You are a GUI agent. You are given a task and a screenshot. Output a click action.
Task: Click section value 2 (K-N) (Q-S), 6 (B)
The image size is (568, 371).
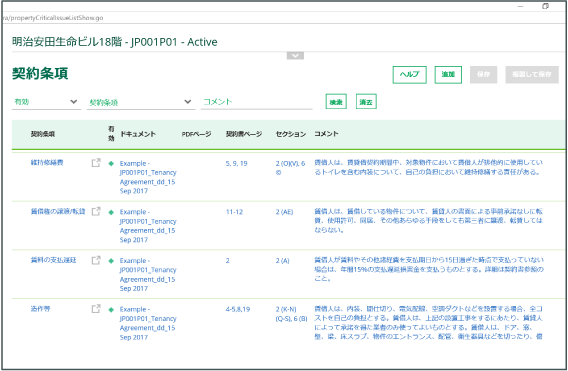[291, 314]
